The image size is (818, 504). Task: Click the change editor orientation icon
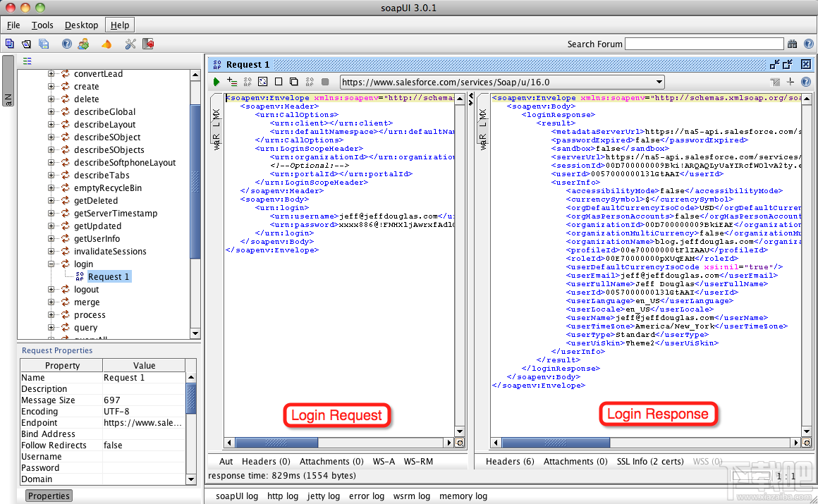(775, 82)
